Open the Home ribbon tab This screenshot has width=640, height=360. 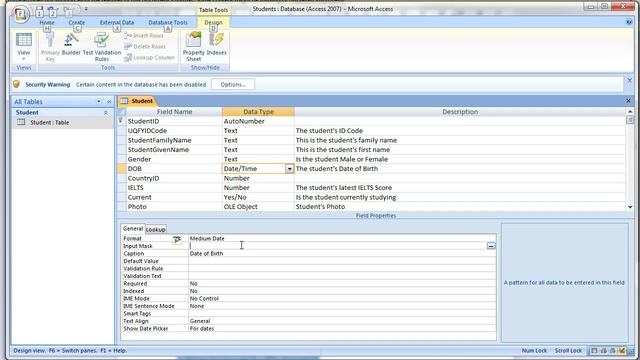pyautogui.click(x=47, y=22)
